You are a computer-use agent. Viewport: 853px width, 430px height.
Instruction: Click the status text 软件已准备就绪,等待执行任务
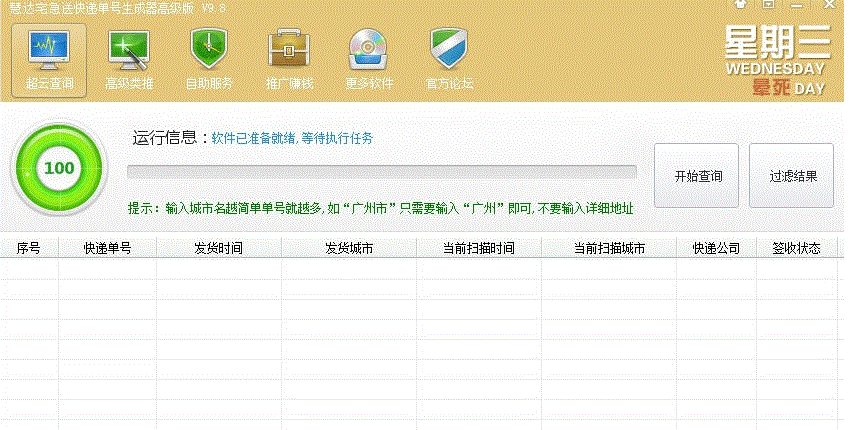[x=292, y=138]
